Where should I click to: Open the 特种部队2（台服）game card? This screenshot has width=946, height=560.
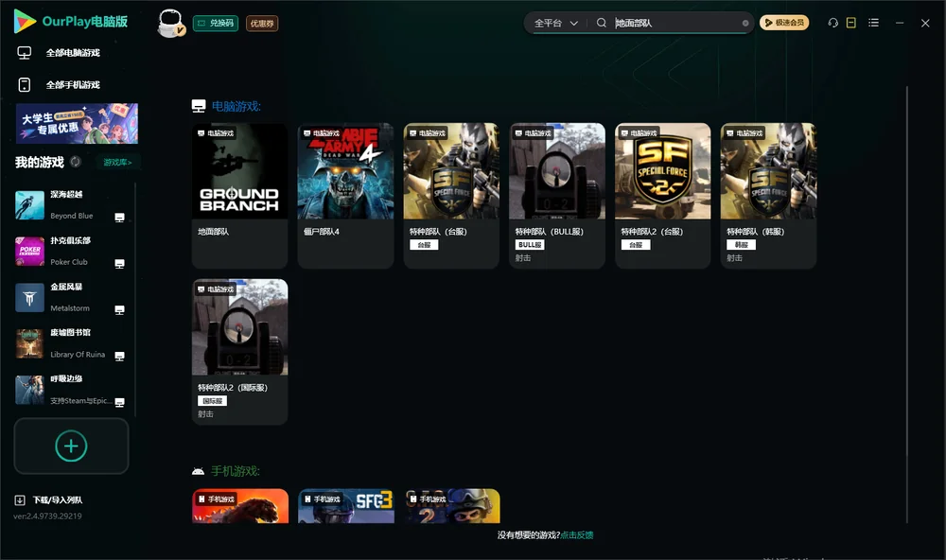[x=663, y=196]
